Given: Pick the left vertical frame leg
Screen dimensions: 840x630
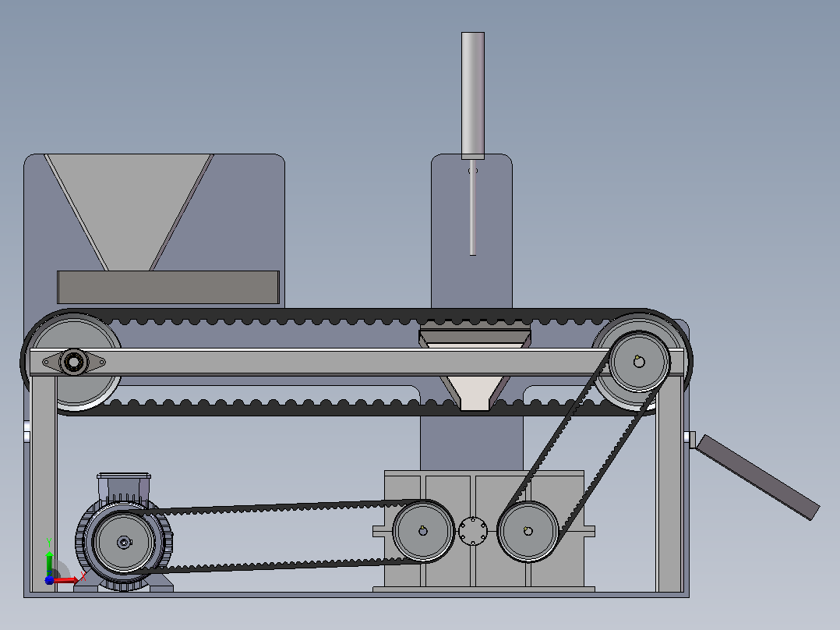Looking at the screenshot, I should [x=44, y=483].
